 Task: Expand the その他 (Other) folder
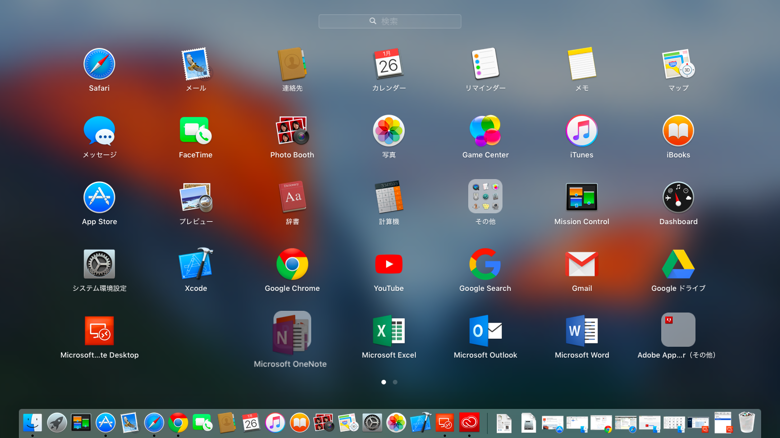tap(485, 197)
